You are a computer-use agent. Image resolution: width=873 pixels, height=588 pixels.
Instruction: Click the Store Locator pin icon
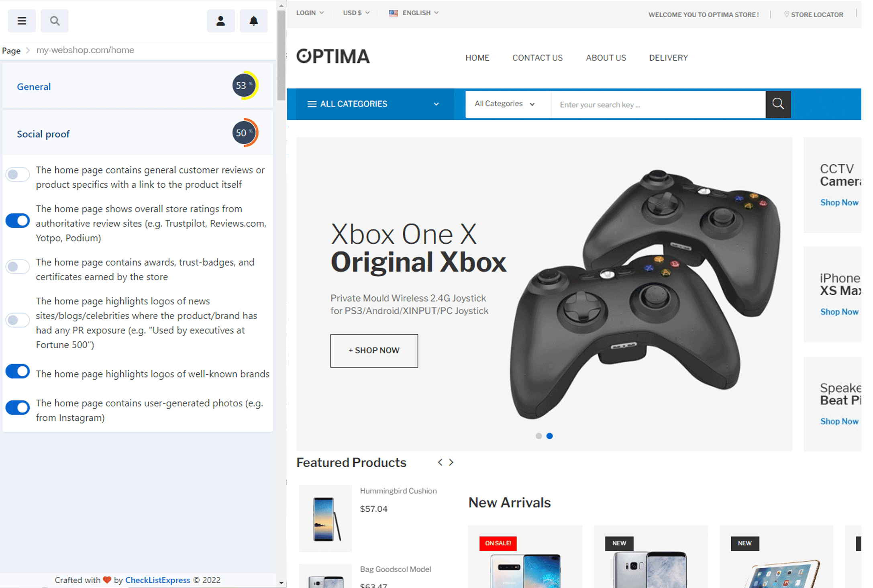point(786,14)
